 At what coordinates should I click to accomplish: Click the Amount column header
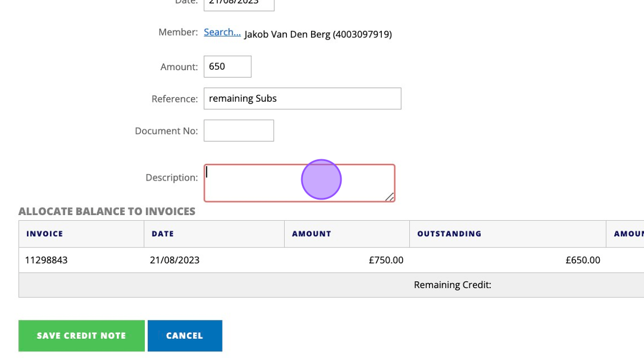pos(312,233)
